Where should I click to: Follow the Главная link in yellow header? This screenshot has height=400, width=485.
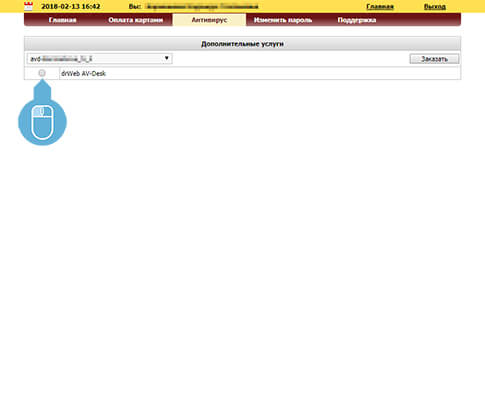pos(380,6)
